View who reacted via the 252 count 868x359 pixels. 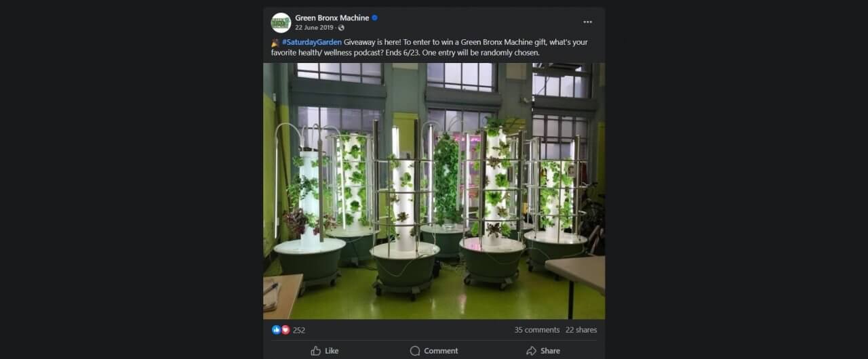pos(299,331)
